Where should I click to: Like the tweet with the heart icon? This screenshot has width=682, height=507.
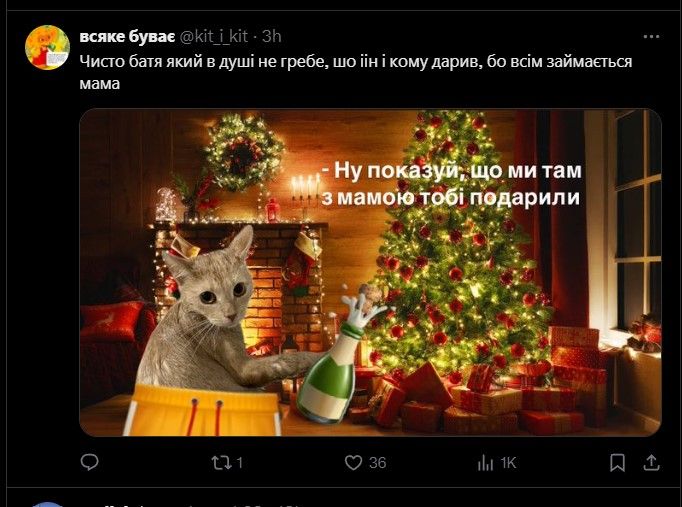coord(353,463)
